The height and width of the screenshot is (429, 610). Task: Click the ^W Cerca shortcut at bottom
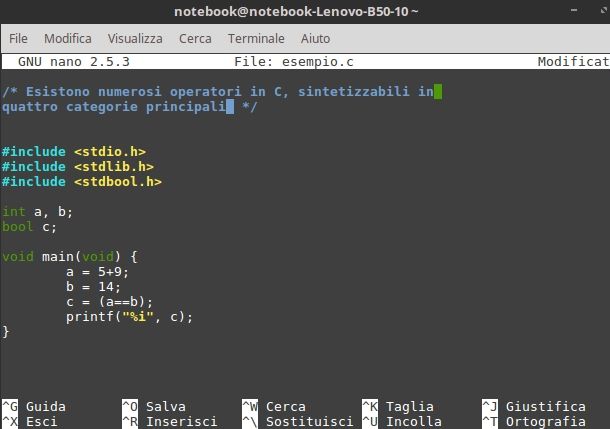(x=274, y=406)
